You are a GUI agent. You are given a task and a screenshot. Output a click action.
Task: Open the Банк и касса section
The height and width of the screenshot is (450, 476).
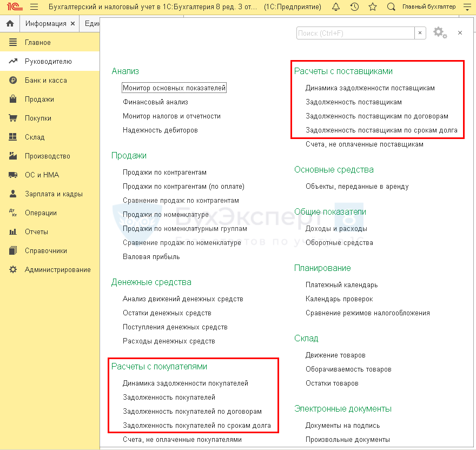point(45,80)
